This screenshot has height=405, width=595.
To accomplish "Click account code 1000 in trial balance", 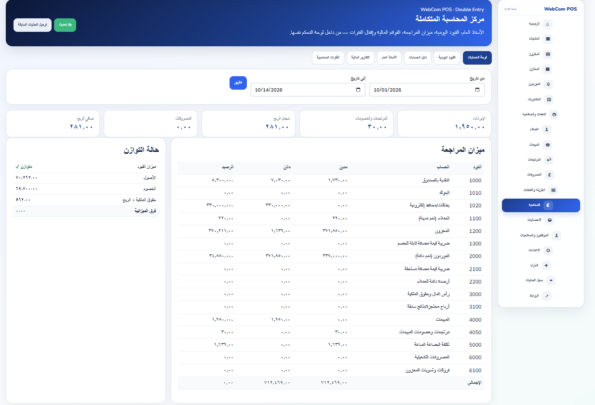I will 475,181.
